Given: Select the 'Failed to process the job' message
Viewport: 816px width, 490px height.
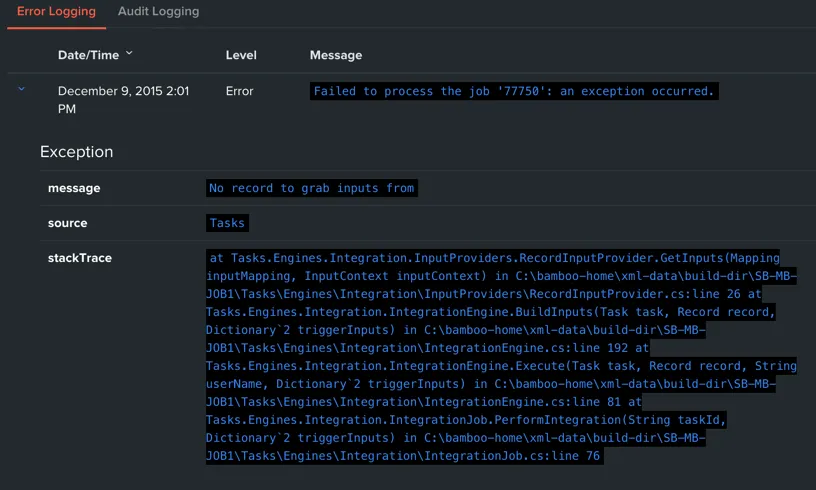Looking at the screenshot, I should tap(514, 91).
